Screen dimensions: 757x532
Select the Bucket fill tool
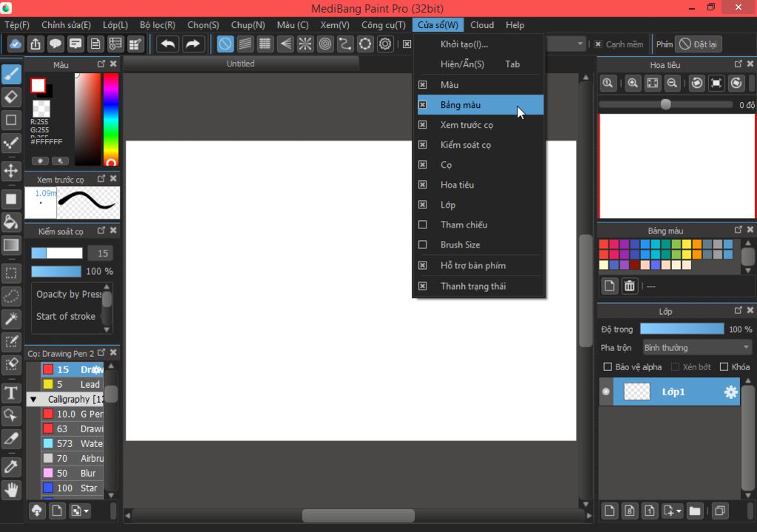[11, 222]
